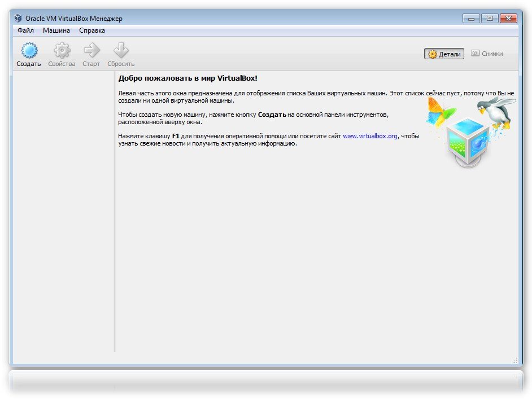The height and width of the screenshot is (400, 532).
Task: Minimize the VirtualBox Manager window
Action: pos(471,18)
